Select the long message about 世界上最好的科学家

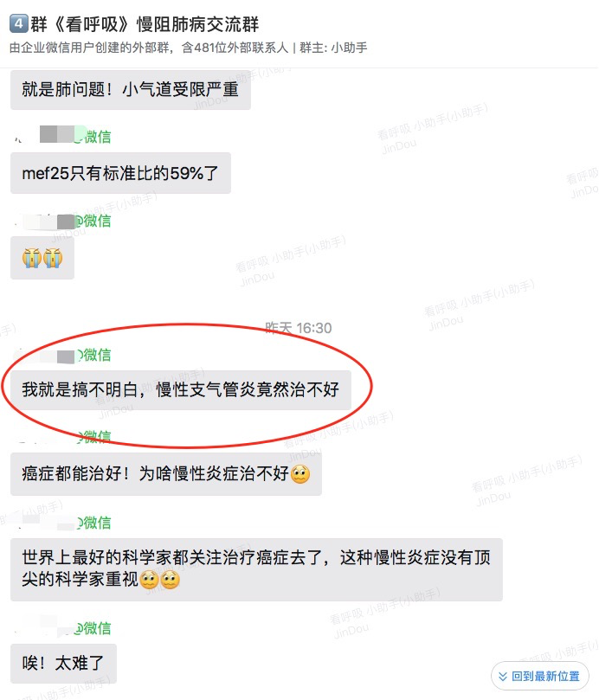(x=256, y=569)
